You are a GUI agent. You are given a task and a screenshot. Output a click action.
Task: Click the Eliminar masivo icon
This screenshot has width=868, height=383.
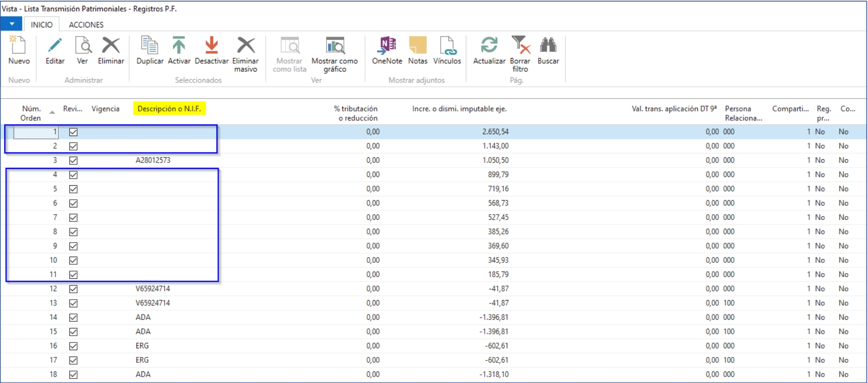[245, 45]
